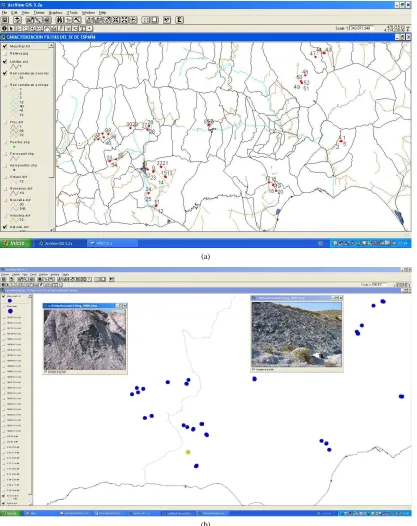Select the Measure tool in upper tool row
The width and height of the screenshot is (417, 526).
54,29
